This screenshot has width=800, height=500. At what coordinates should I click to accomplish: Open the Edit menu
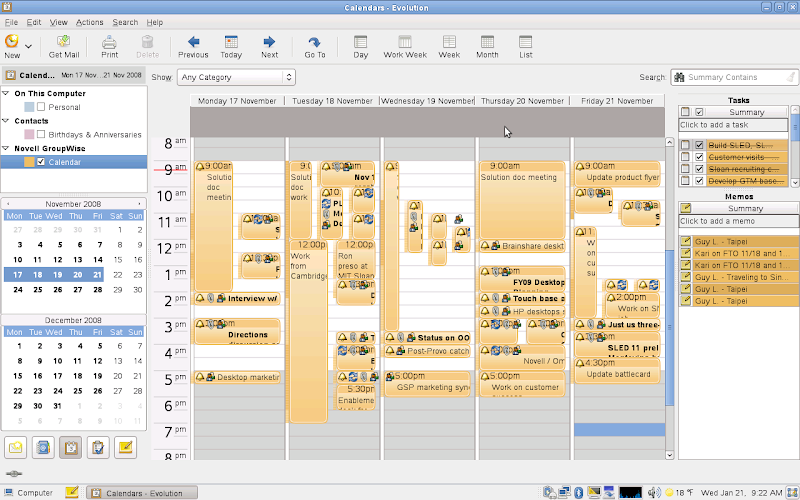tap(34, 22)
